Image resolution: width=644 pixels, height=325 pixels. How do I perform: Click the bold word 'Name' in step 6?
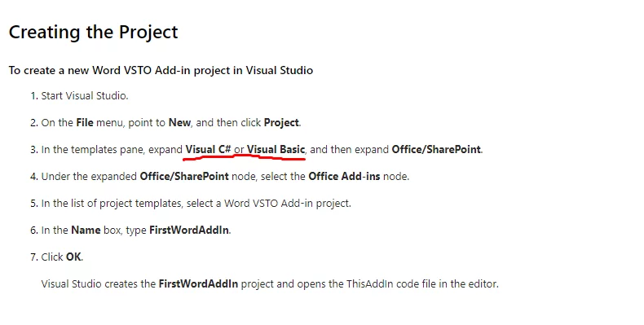86,231
